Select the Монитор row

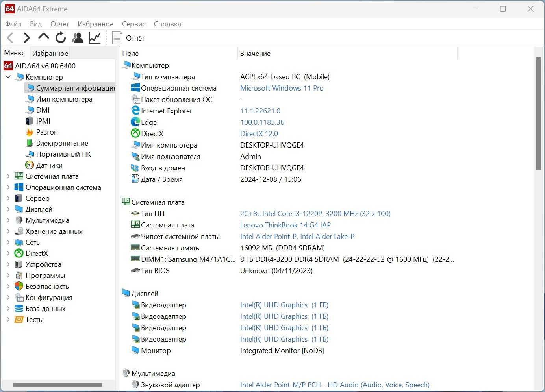point(227,351)
